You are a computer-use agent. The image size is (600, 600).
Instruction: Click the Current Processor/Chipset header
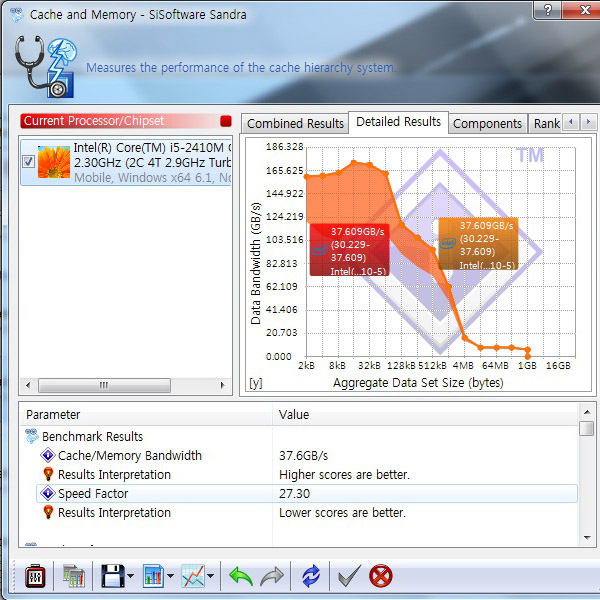[x=126, y=121]
